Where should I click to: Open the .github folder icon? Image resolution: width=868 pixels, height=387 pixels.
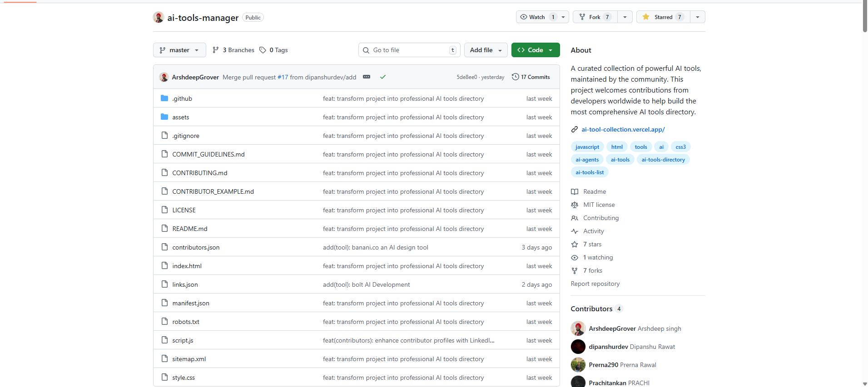[x=164, y=98]
